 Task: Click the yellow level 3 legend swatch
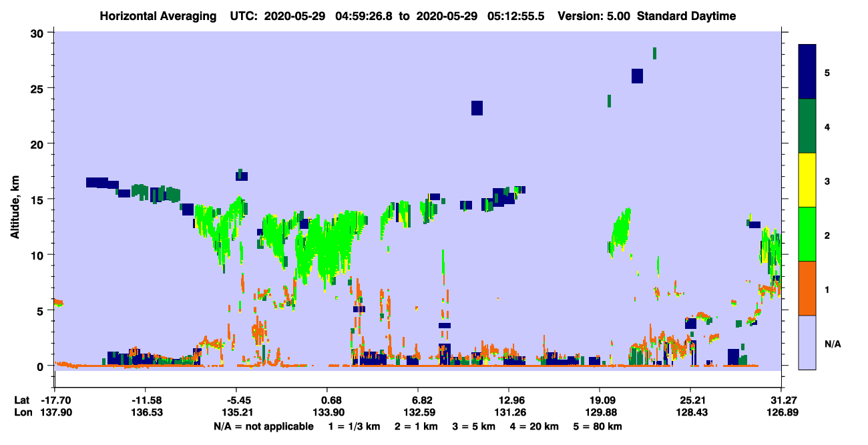[807, 180]
